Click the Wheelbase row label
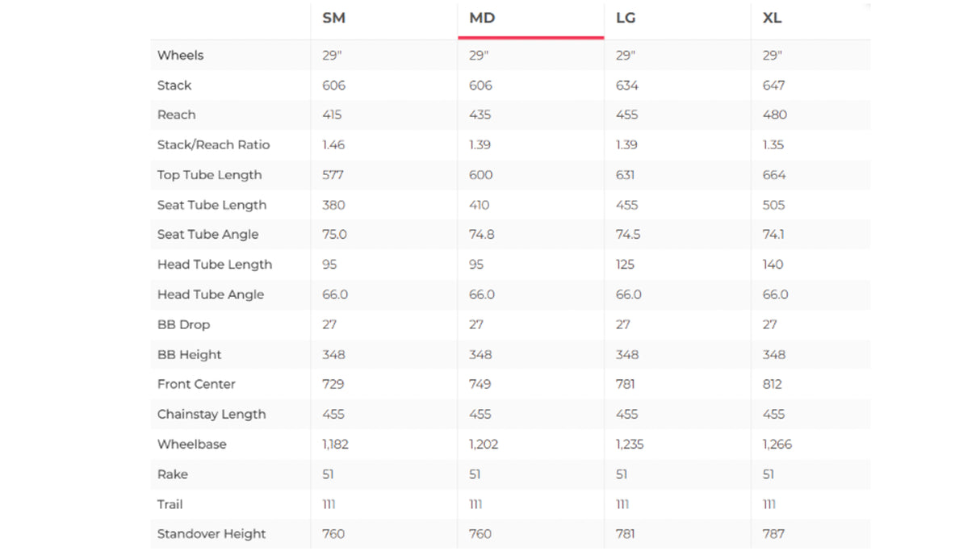Image resolution: width=980 pixels, height=551 pixels. [191, 445]
